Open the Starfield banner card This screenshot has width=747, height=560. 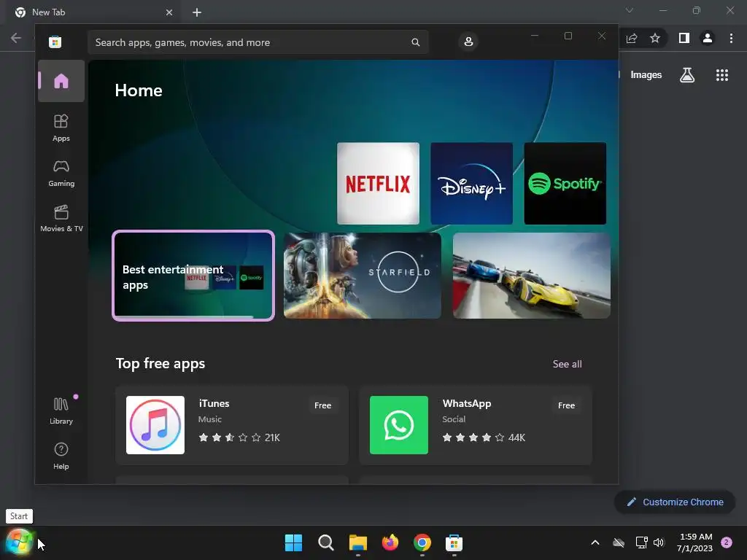[x=363, y=276]
